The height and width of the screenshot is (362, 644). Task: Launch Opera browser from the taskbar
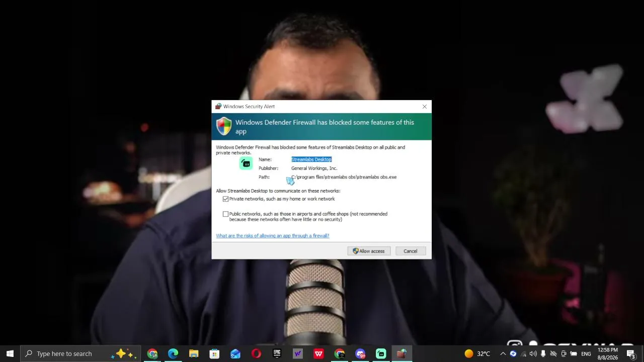[256, 353]
